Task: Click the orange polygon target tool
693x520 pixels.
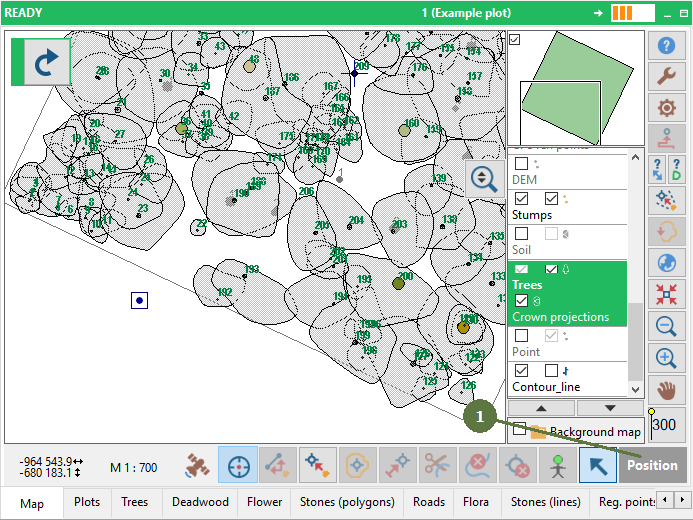Action: click(358, 465)
